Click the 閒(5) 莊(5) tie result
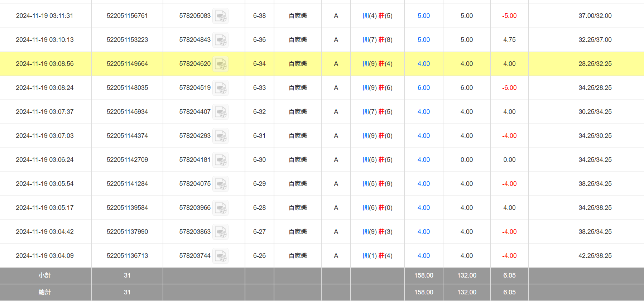This screenshot has width=644, height=303. click(x=378, y=160)
